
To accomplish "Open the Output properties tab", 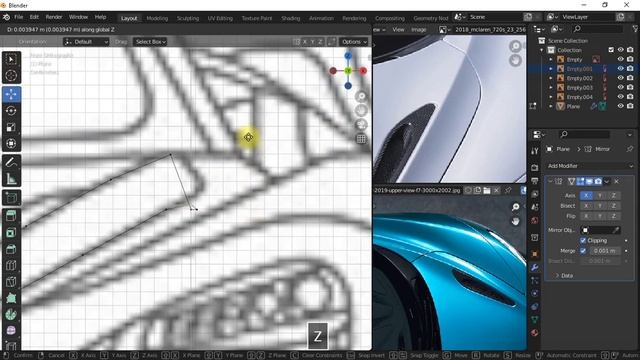I will (535, 181).
